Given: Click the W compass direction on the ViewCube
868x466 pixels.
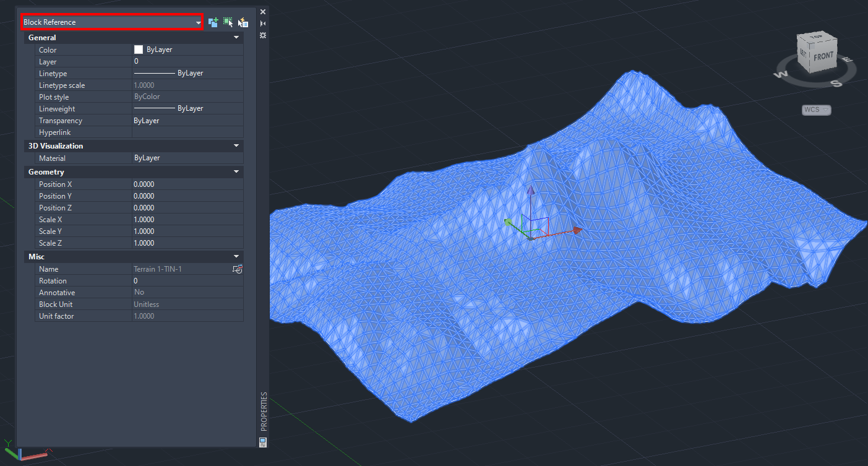Looking at the screenshot, I should pos(780,75).
